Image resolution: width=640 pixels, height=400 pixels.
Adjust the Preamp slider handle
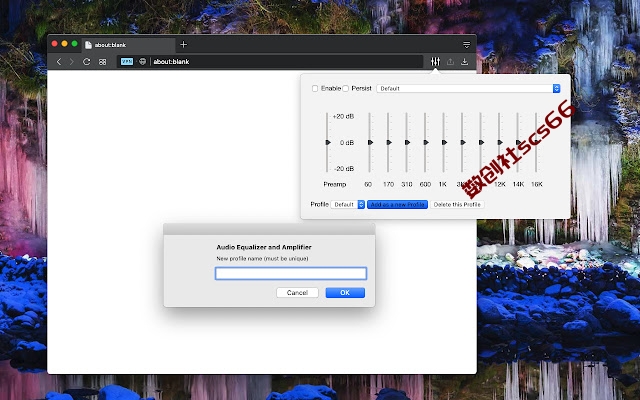[x=328, y=142]
